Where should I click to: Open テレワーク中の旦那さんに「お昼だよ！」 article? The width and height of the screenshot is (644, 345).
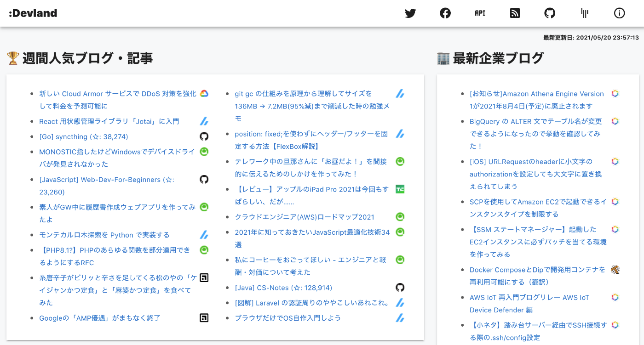point(311,168)
